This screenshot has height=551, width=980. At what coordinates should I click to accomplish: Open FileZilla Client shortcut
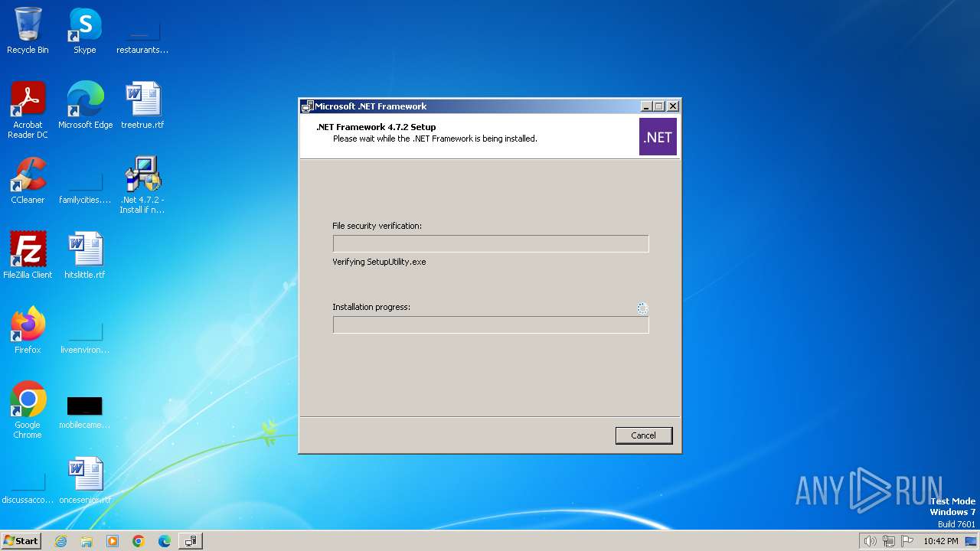click(28, 256)
